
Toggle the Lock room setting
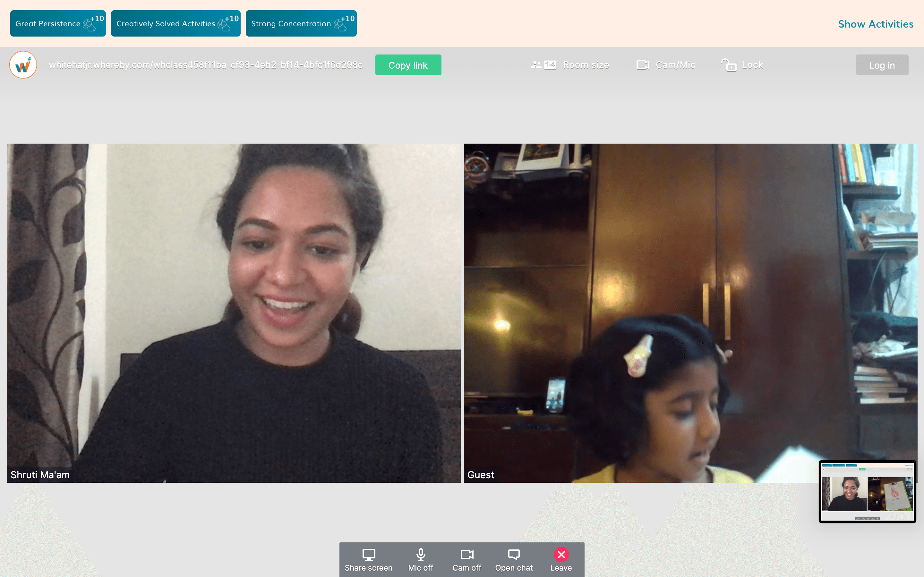[x=752, y=65]
